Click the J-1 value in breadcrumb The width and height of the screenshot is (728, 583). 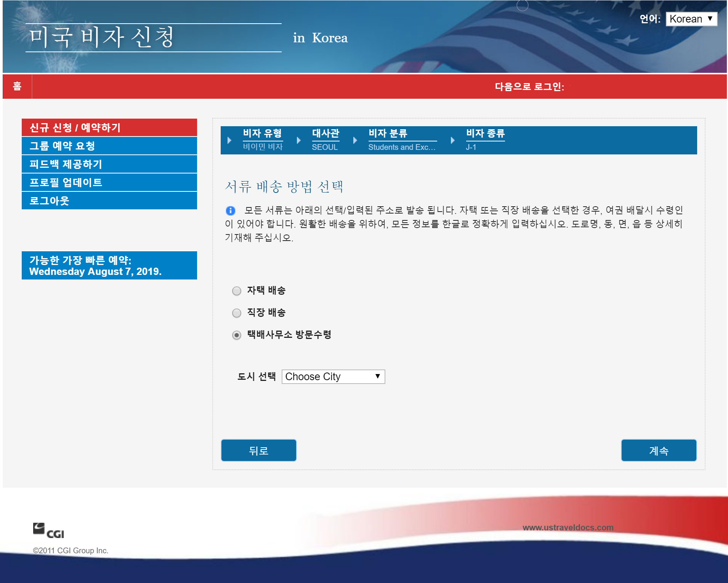(471, 147)
